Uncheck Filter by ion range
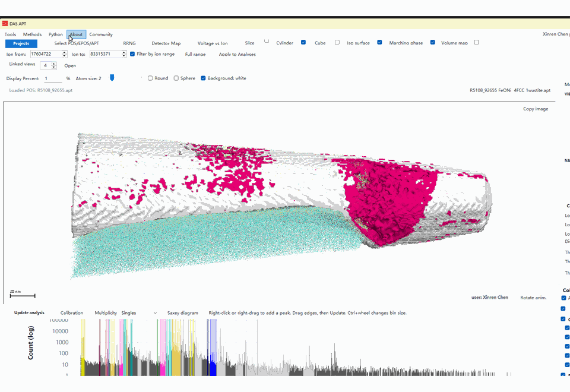The width and height of the screenshot is (570, 392). pos(132,54)
